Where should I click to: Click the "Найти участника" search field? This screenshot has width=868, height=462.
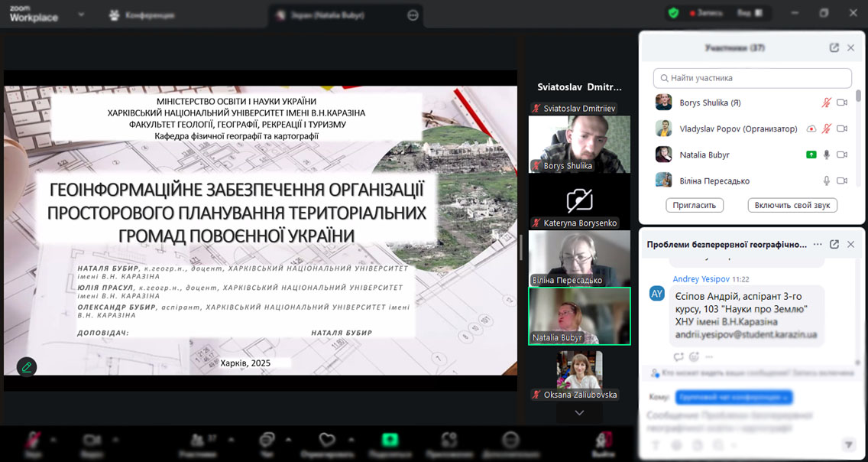(753, 78)
